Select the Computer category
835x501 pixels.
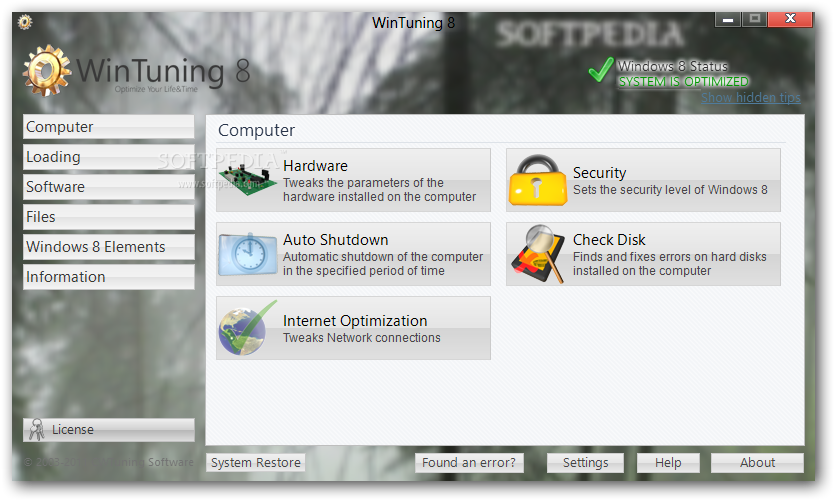pos(109,127)
